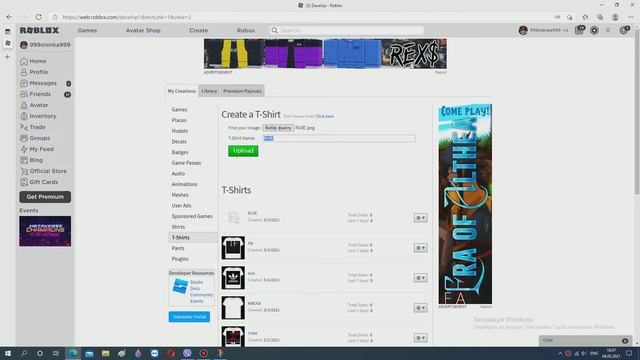Open the Opera icon on the taskbar

[171, 353]
